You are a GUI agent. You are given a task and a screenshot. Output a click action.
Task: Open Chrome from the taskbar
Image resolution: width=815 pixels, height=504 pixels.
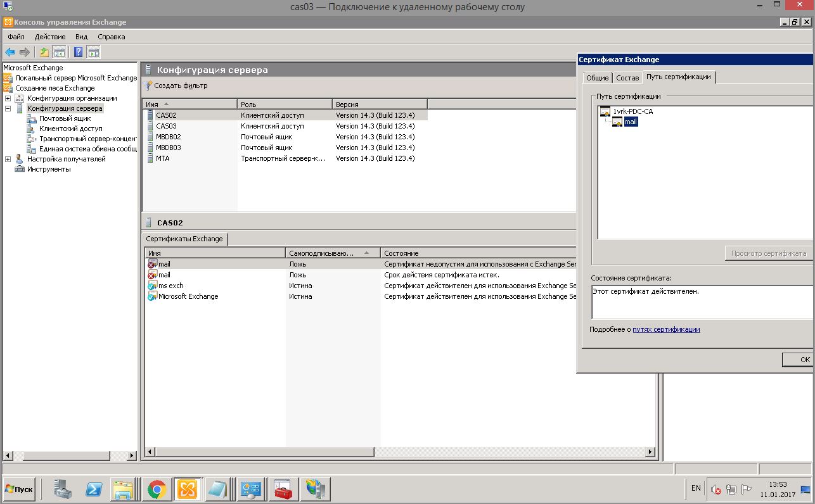[x=157, y=489]
